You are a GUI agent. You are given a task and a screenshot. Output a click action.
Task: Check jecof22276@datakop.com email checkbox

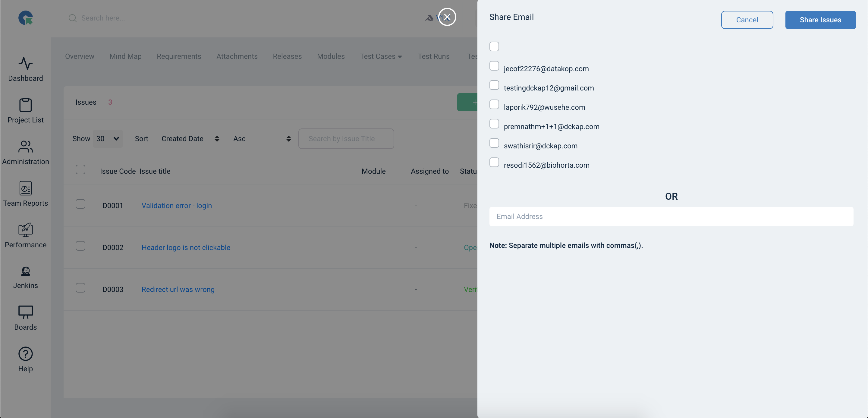coord(494,66)
